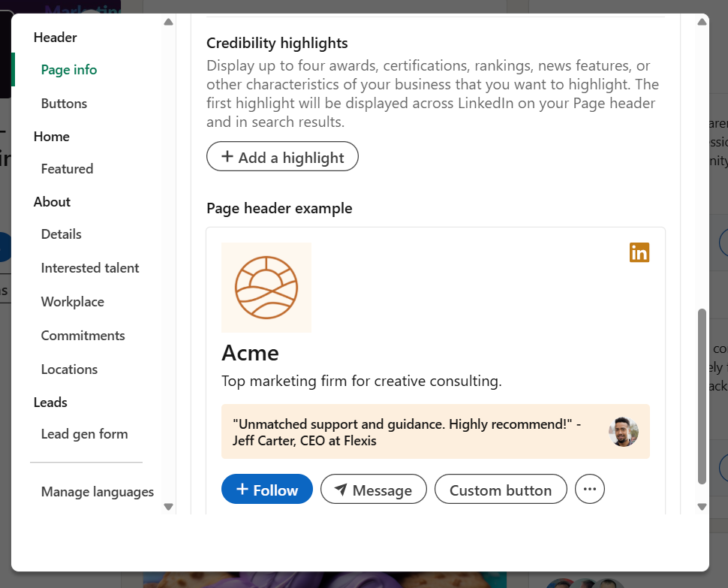The height and width of the screenshot is (588, 728).
Task: Select Interested talent in sidebar
Action: (90, 268)
